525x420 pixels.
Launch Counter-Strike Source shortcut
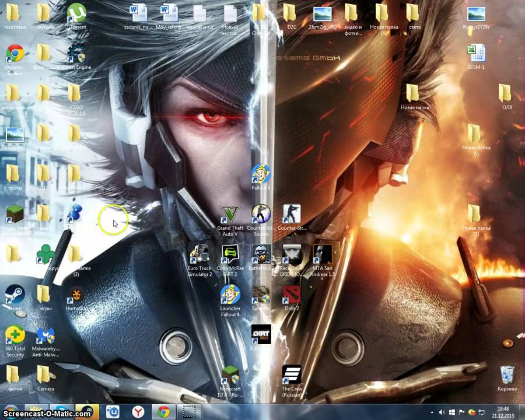[261, 221]
